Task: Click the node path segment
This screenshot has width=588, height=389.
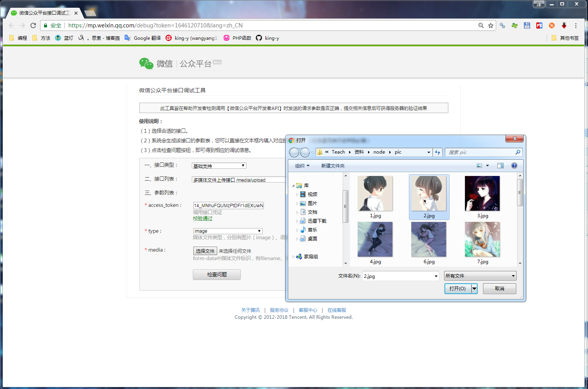Action: coord(379,152)
